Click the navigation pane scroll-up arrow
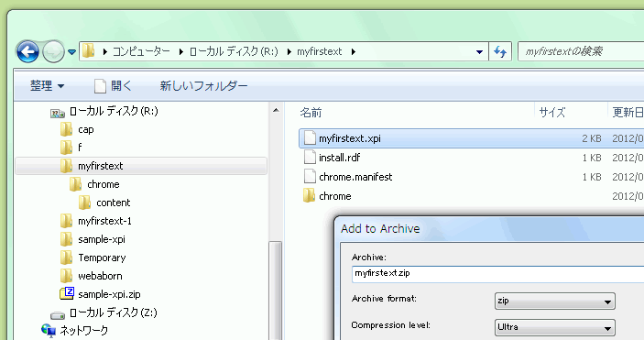 click(x=276, y=110)
